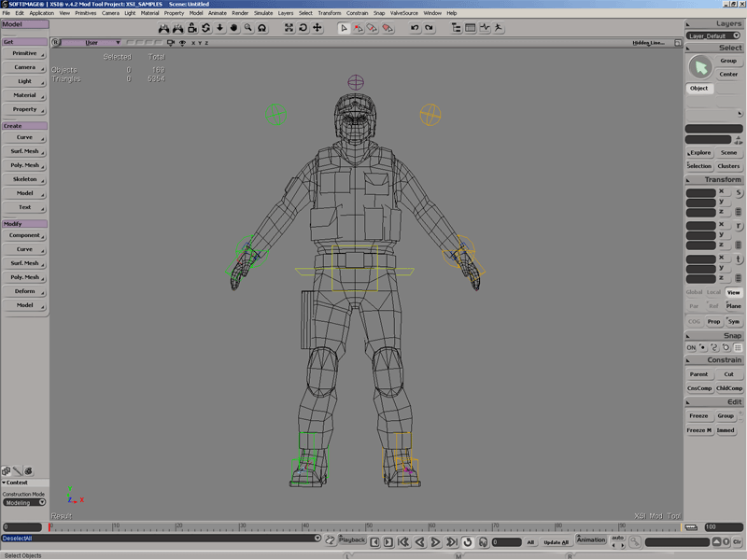Expand the Primitive menu button
The height and width of the screenshot is (560, 747).
point(24,53)
